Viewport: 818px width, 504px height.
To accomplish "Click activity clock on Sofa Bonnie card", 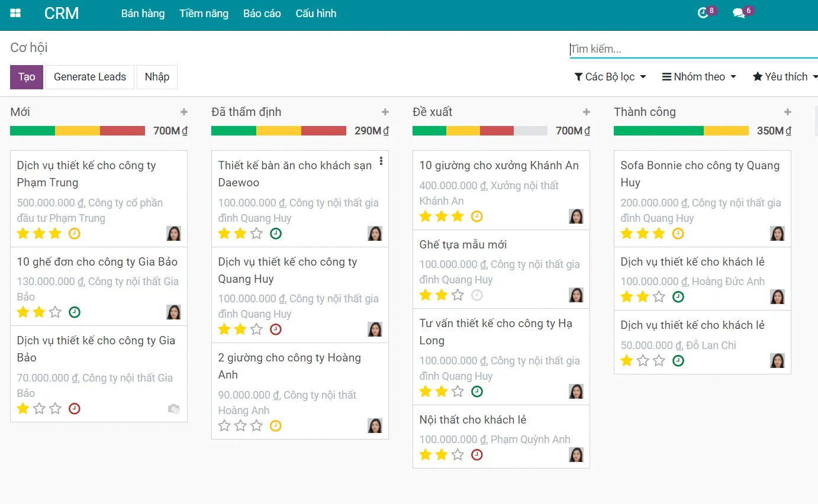I will coord(678,233).
